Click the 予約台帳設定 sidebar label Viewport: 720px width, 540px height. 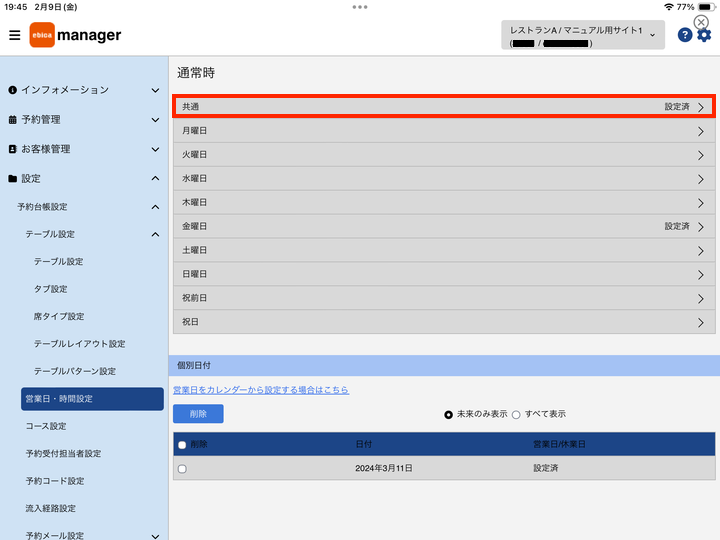(42, 207)
